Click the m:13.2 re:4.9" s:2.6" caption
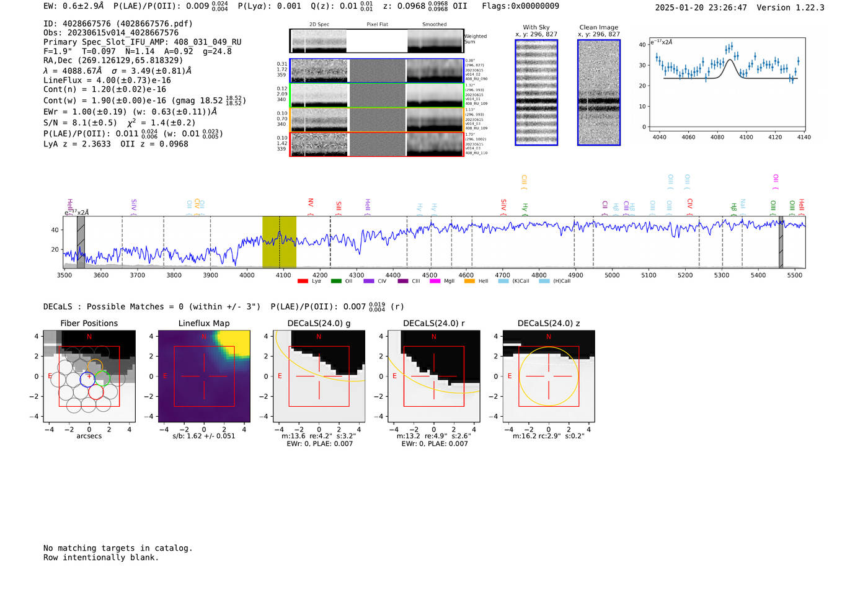This screenshot has height=591, width=868. tap(434, 436)
